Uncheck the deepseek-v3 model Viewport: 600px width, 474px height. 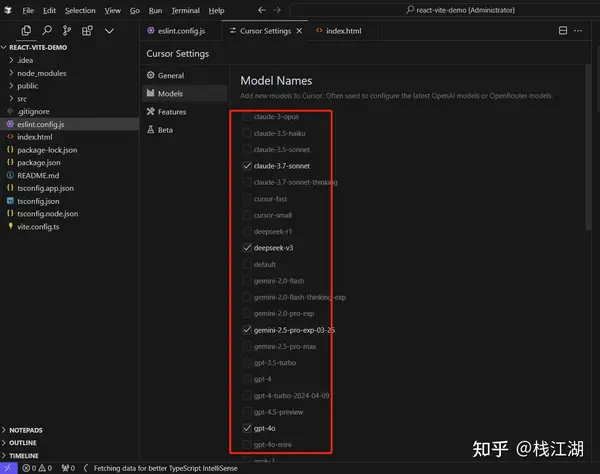(x=247, y=247)
